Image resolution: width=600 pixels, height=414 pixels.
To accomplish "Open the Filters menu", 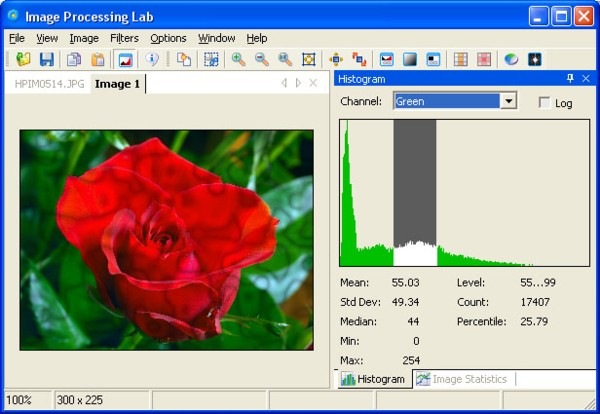I will tap(124, 38).
